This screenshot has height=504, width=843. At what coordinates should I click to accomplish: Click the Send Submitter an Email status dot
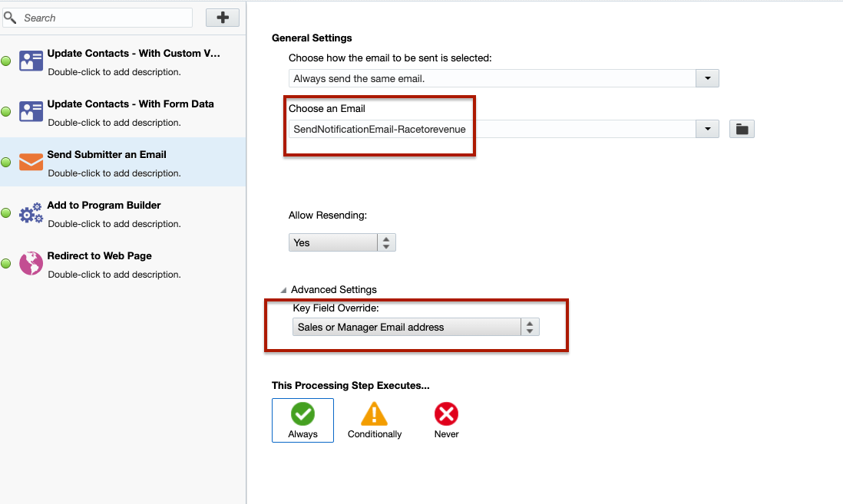pos(6,163)
